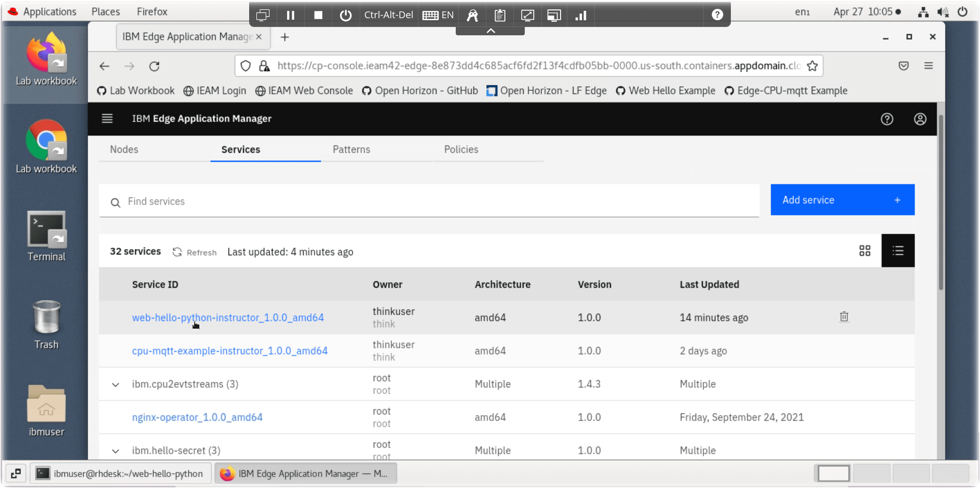
Task: Switch to the Nodes tab
Action: tap(124, 150)
